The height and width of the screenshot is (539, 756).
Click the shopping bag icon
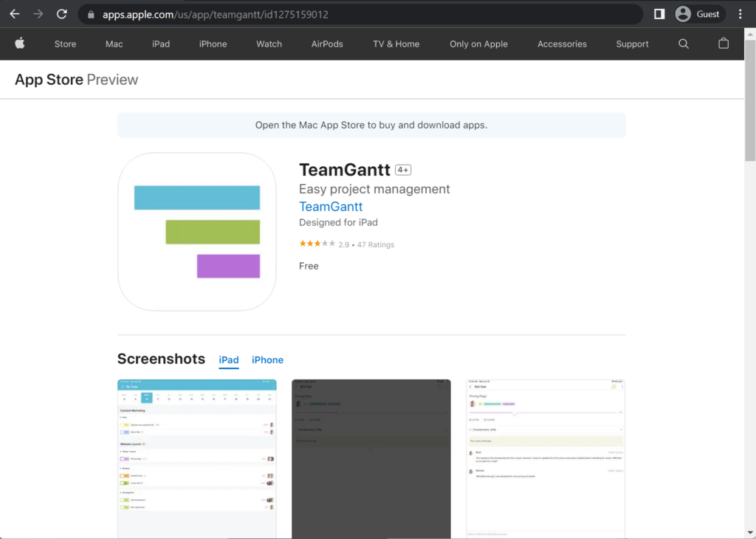click(x=724, y=44)
